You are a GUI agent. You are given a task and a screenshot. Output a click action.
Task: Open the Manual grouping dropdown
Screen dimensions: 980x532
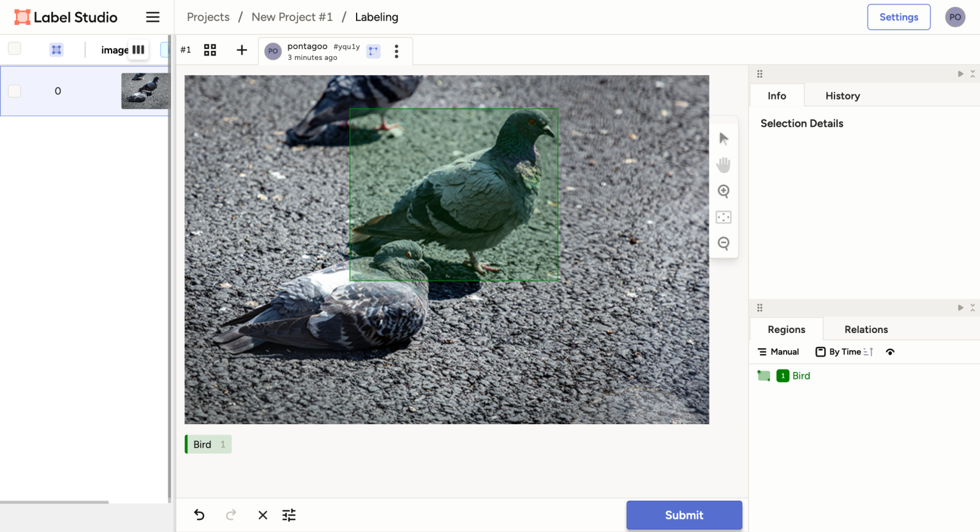coord(778,352)
